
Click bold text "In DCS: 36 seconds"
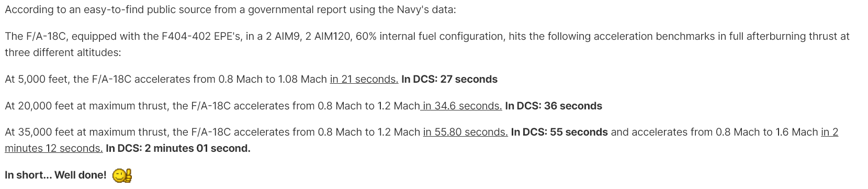pyautogui.click(x=554, y=106)
